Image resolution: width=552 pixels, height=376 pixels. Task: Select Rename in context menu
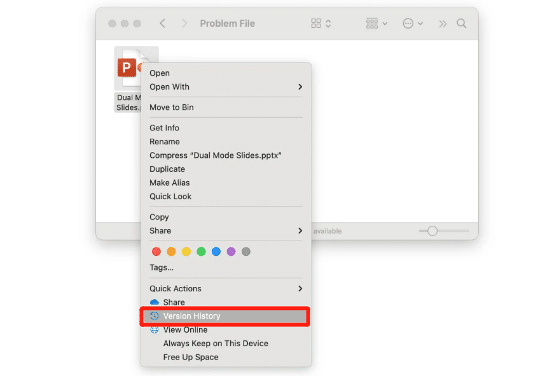(226, 142)
